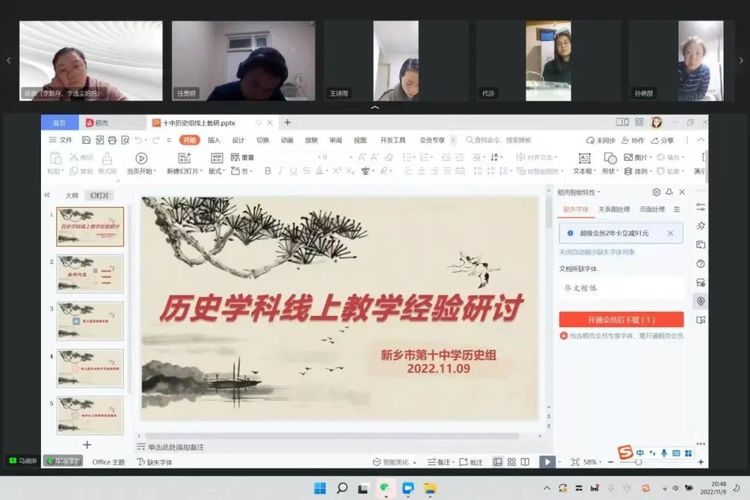Click the Save icon in quick access toolbar

(86, 140)
